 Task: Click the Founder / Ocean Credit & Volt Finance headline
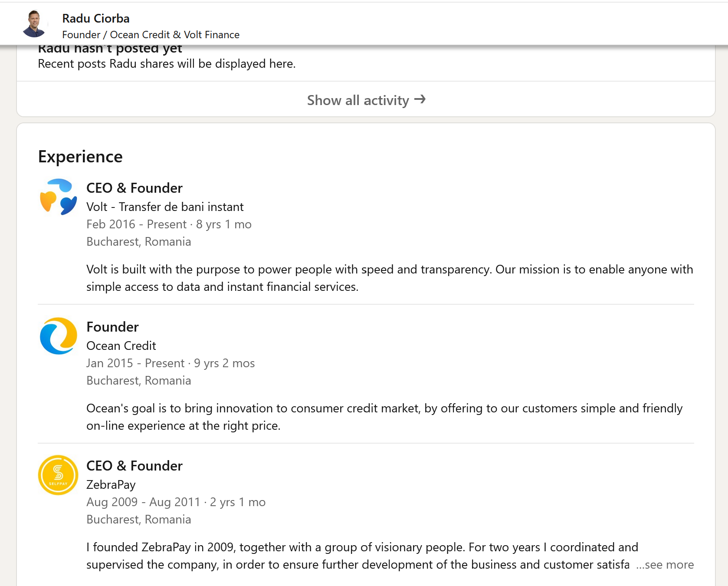[151, 35]
